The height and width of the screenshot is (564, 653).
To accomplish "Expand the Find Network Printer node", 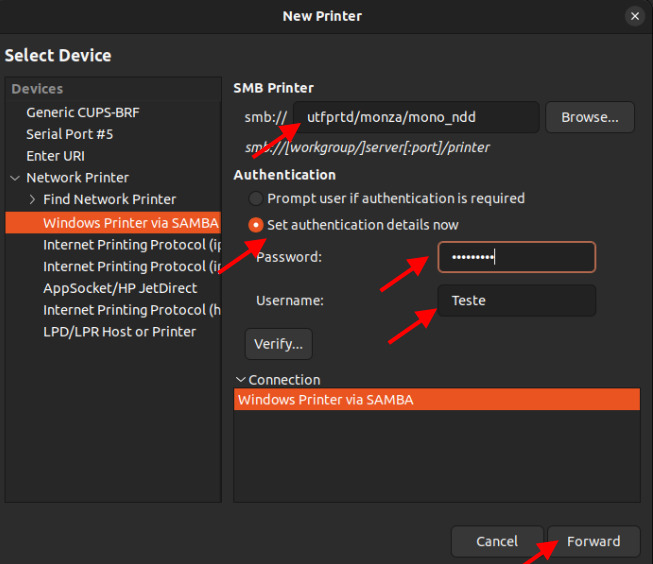I will (x=32, y=200).
